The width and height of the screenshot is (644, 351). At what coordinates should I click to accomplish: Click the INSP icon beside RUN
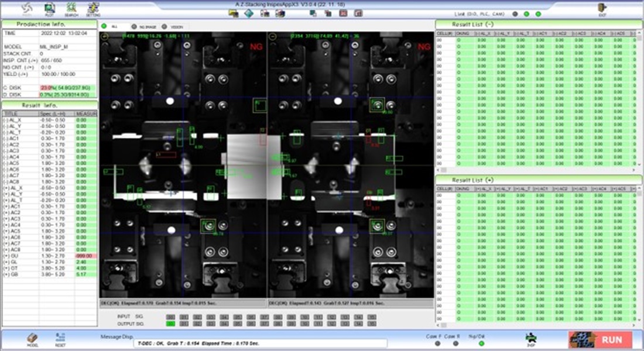[531, 338]
